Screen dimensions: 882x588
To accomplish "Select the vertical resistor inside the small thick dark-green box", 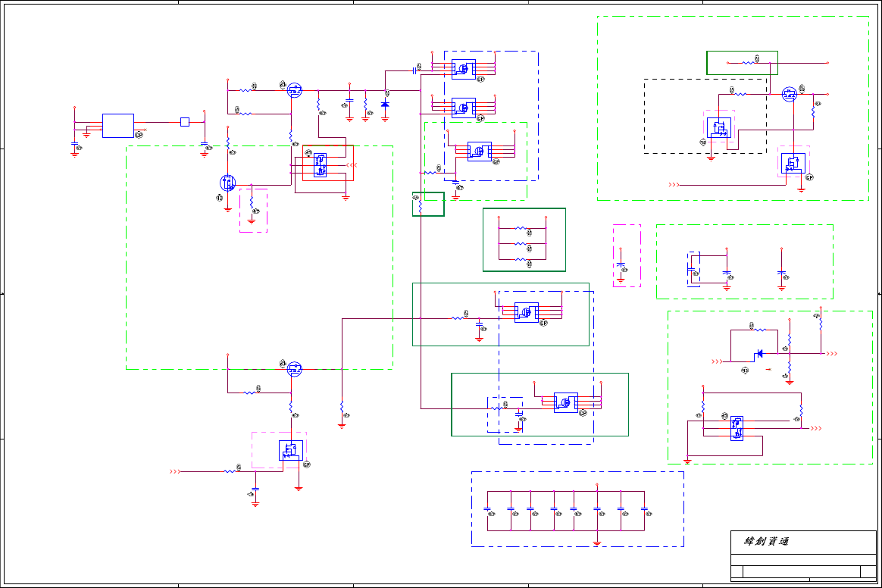I will click(421, 207).
